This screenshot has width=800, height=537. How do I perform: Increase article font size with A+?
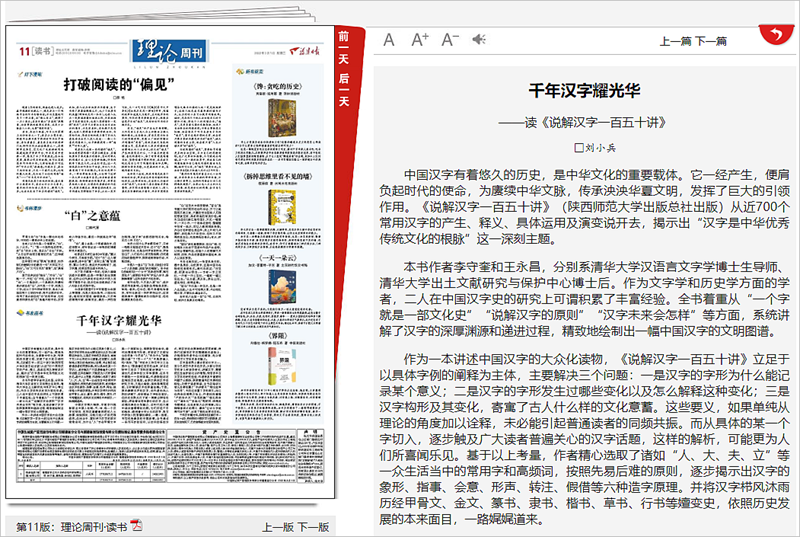click(420, 39)
